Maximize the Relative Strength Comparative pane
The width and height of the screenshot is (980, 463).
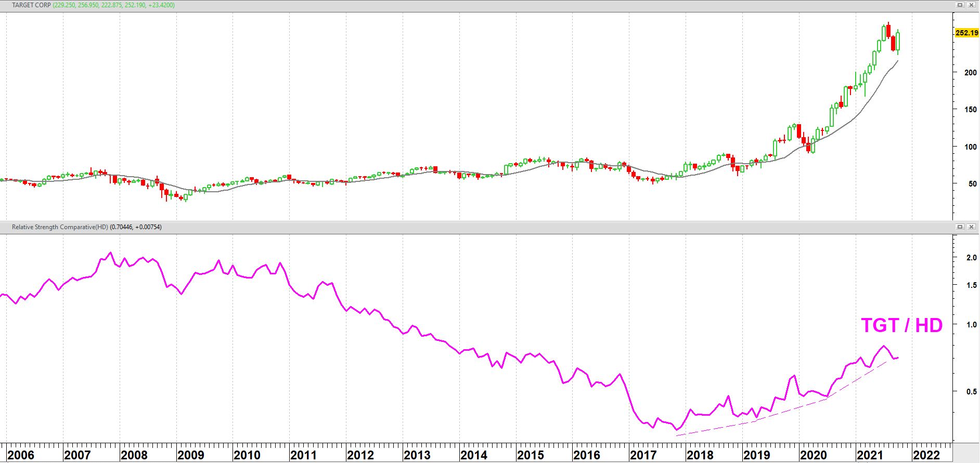click(x=960, y=227)
